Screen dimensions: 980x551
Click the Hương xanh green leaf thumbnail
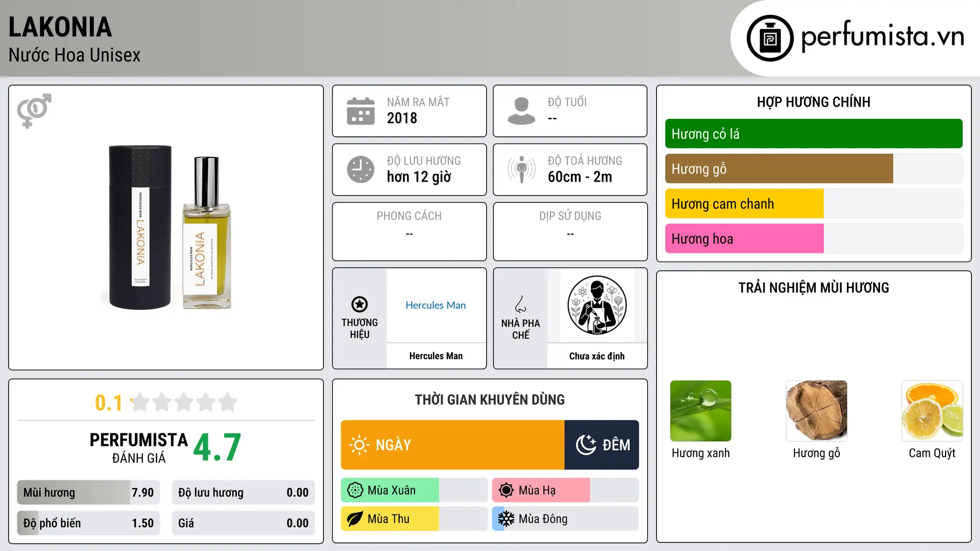[x=701, y=411]
